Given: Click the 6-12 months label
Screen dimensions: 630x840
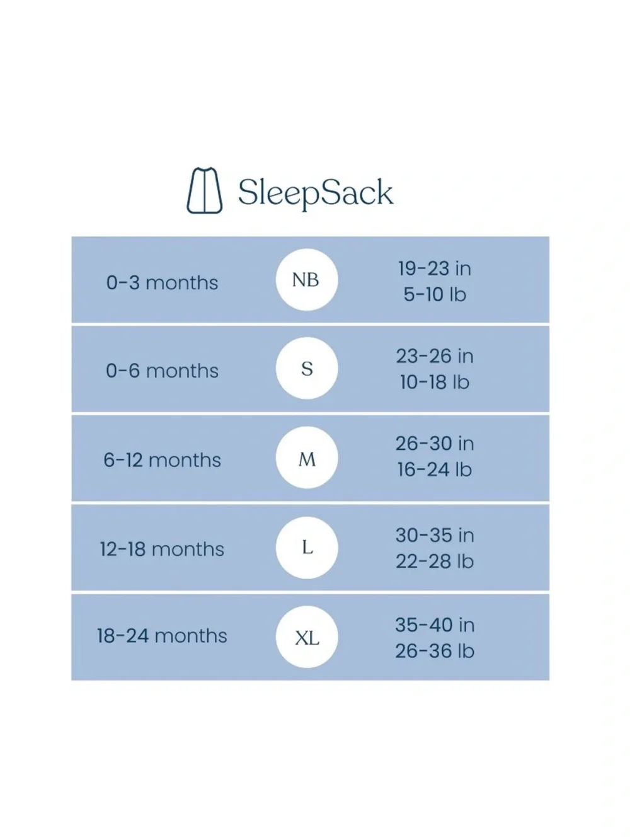Looking at the screenshot, I should [162, 460].
